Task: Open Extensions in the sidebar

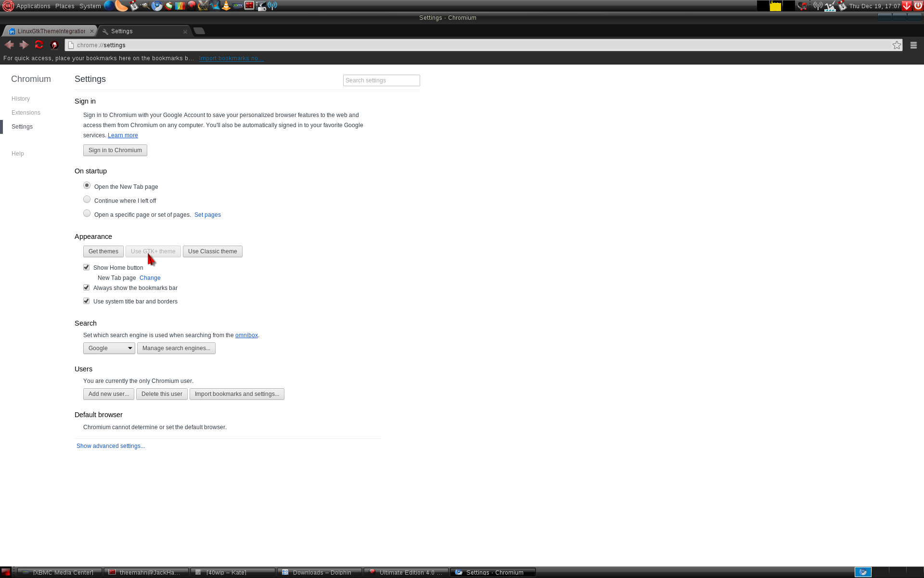Action: (x=26, y=113)
